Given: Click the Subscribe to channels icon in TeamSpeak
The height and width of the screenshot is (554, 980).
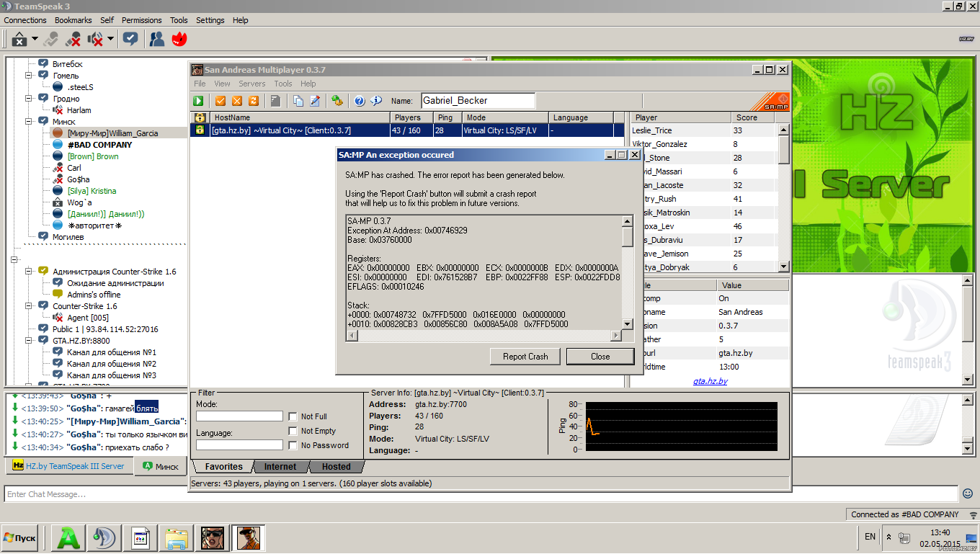Looking at the screenshot, I should click(x=130, y=39).
